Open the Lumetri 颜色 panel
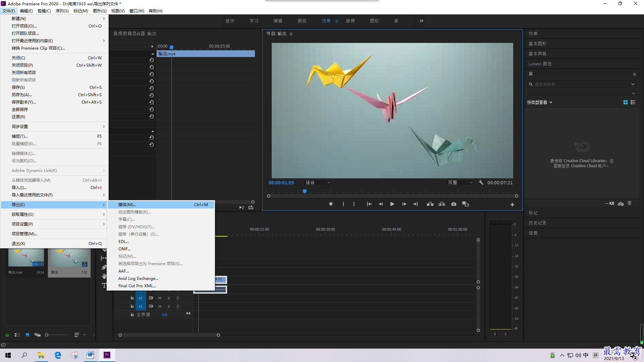 540,64
